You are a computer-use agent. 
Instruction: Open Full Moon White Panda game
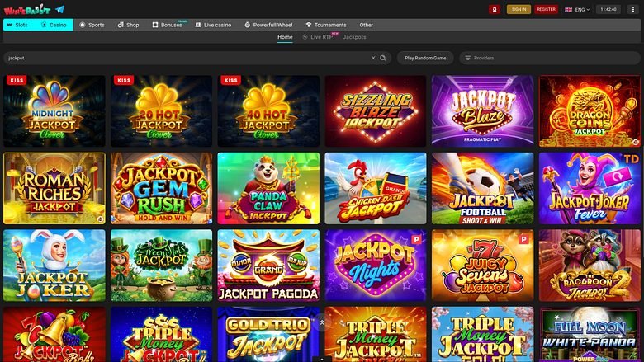590,335
